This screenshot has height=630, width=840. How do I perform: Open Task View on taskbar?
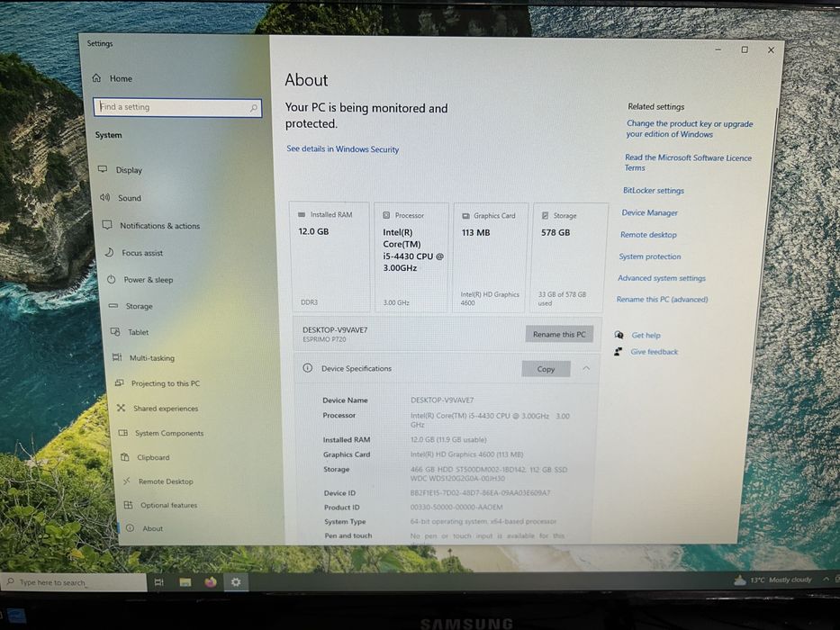(159, 582)
